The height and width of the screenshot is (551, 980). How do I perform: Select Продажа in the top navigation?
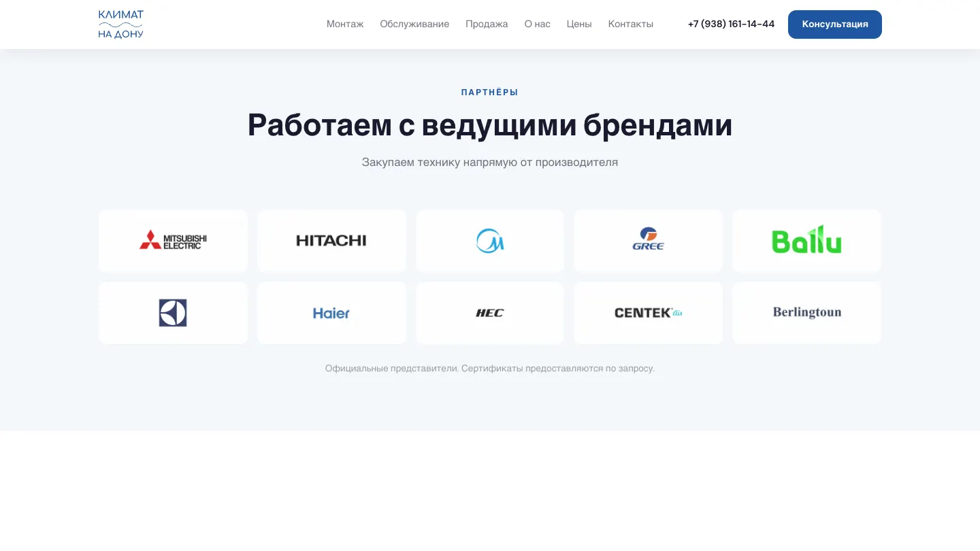point(487,24)
